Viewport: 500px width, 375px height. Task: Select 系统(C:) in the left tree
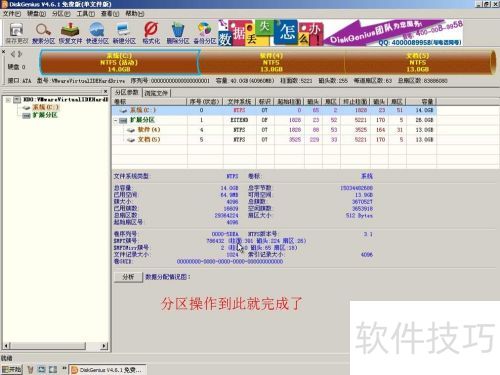click(45, 107)
